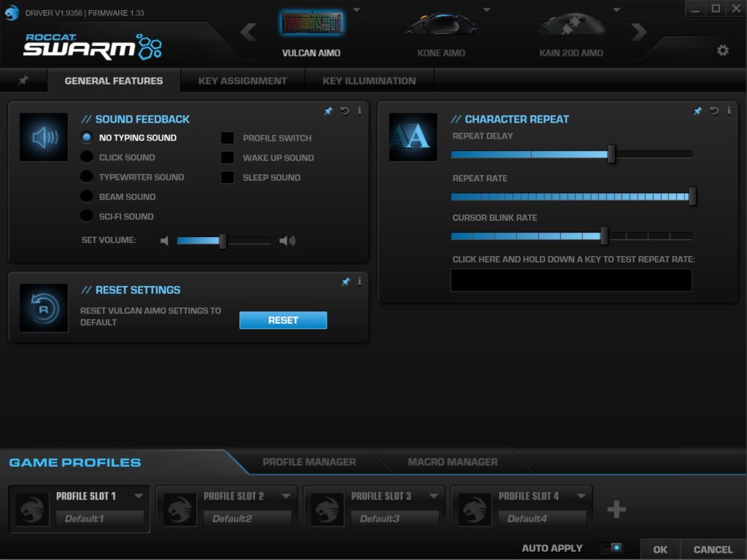Confirm changes with the OK button
Viewport: 747px width, 560px height.
coord(659,548)
